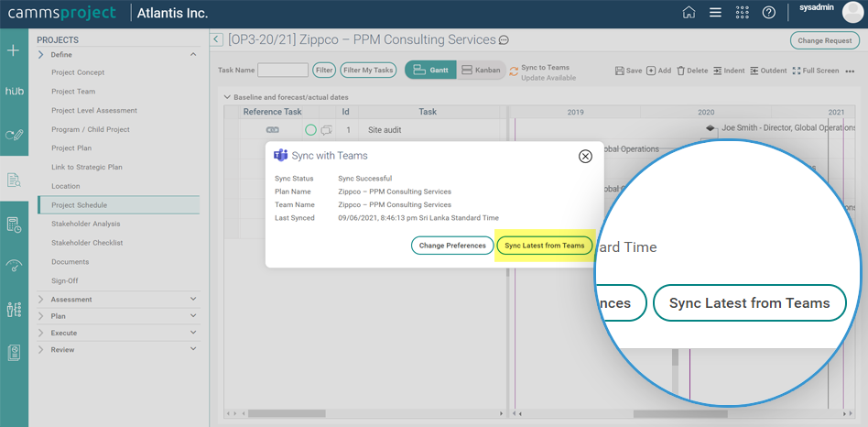Click the Reference Task column header

pyautogui.click(x=273, y=112)
